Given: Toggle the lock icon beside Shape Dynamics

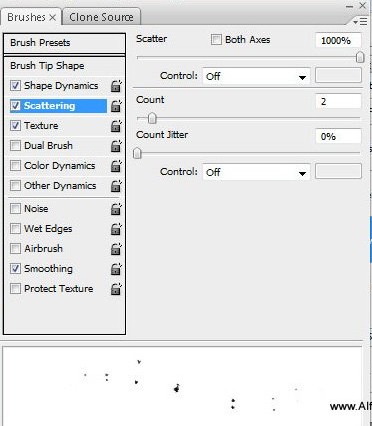Looking at the screenshot, I should pos(116,86).
